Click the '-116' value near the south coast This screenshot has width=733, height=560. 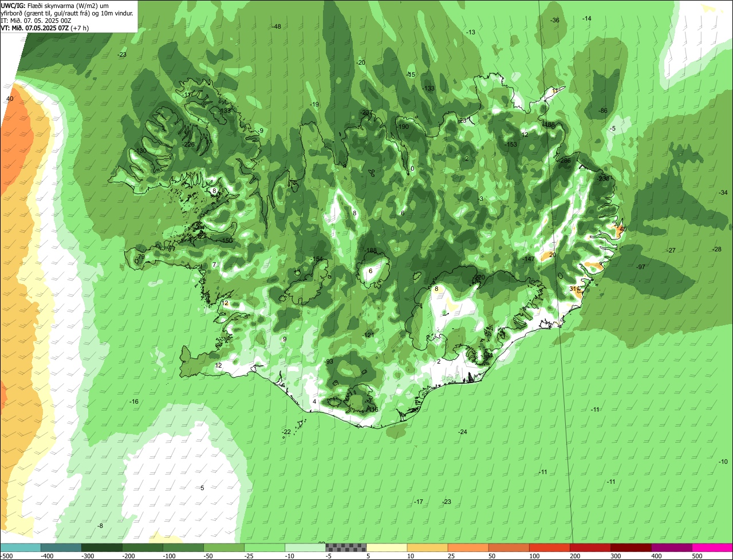372,409
